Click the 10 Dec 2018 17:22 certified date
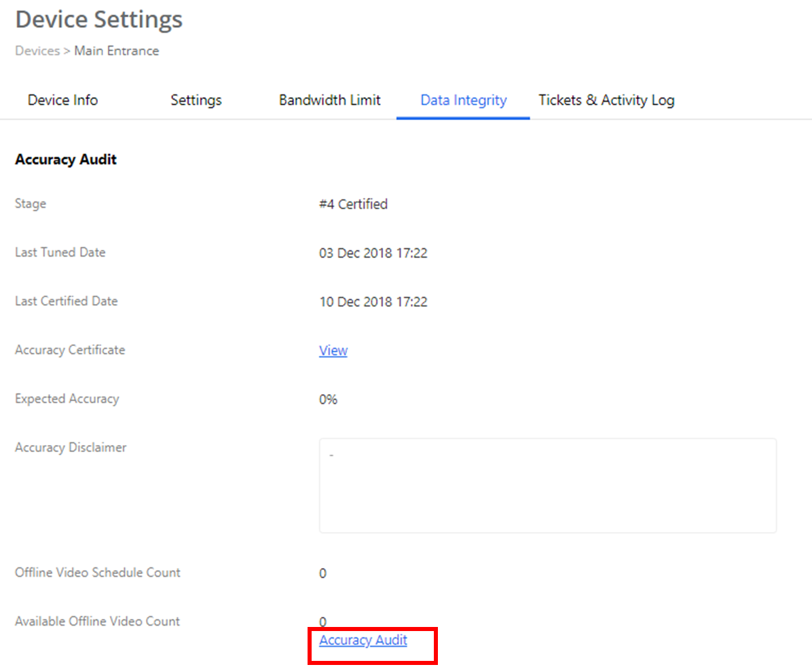The image size is (812, 667). tap(373, 302)
